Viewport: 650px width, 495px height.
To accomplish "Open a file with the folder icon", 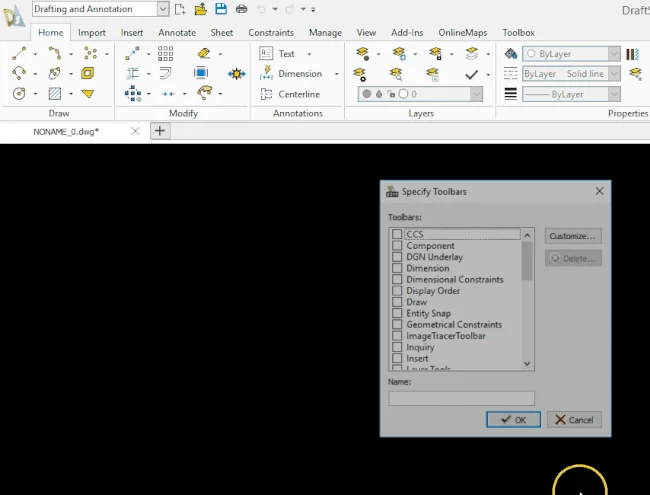I will point(200,9).
